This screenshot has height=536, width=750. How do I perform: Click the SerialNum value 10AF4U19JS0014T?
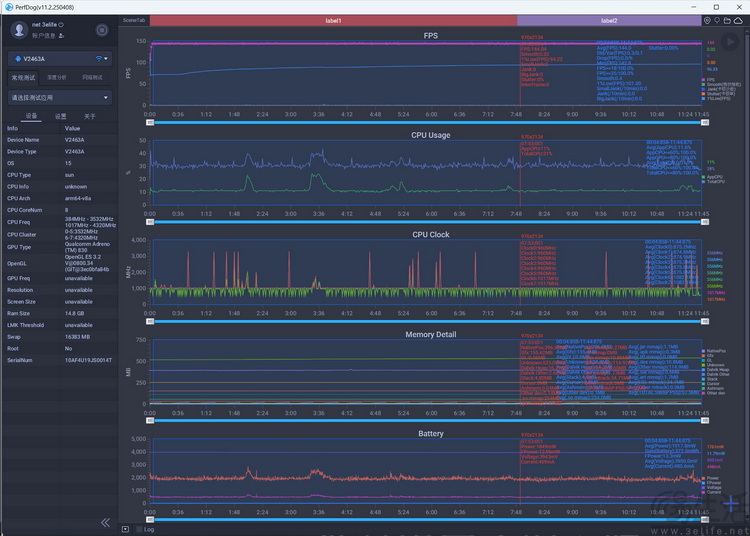click(88, 361)
